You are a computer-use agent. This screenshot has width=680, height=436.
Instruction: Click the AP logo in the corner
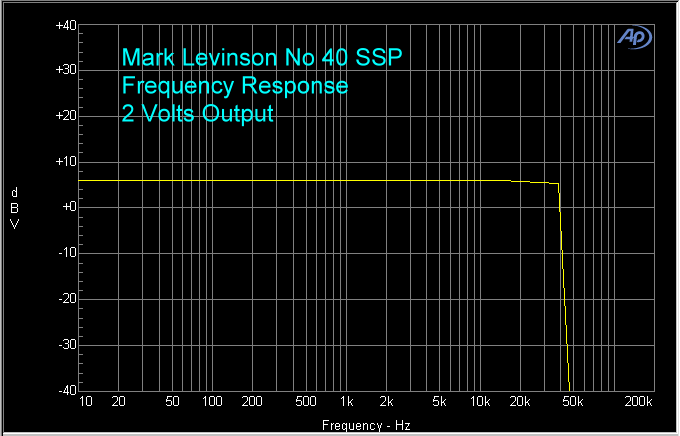click(x=634, y=37)
